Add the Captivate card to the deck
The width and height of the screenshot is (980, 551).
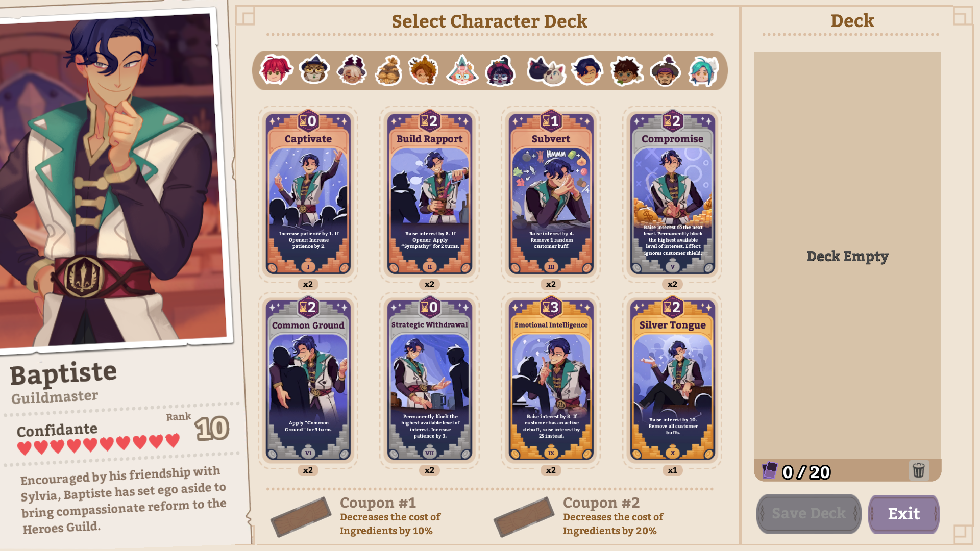click(308, 194)
